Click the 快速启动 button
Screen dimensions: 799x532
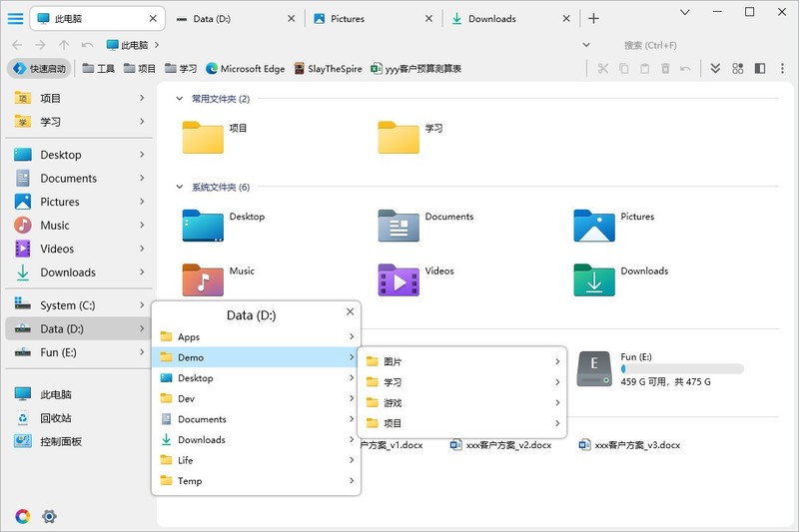coord(39,68)
